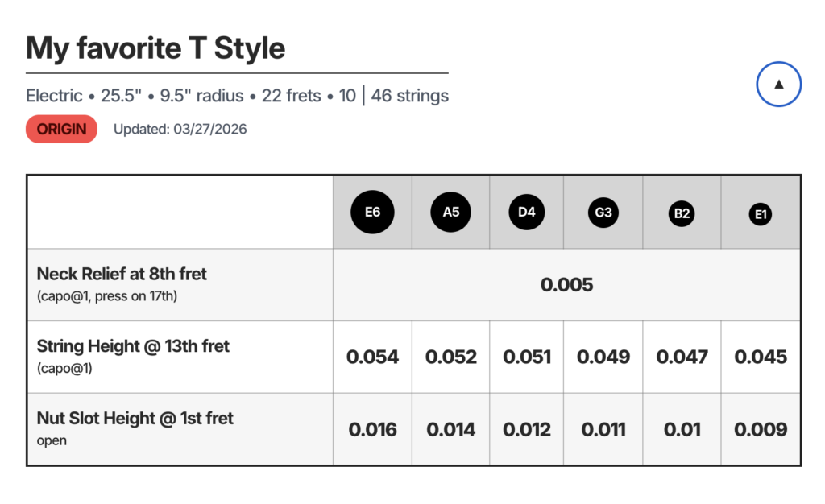The width and height of the screenshot is (825, 504).
Task: Select B2 nut slot height 0.01
Action: [682, 429]
